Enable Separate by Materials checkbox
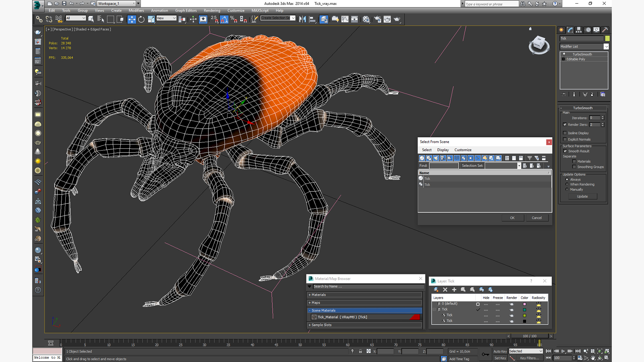 [x=574, y=162]
